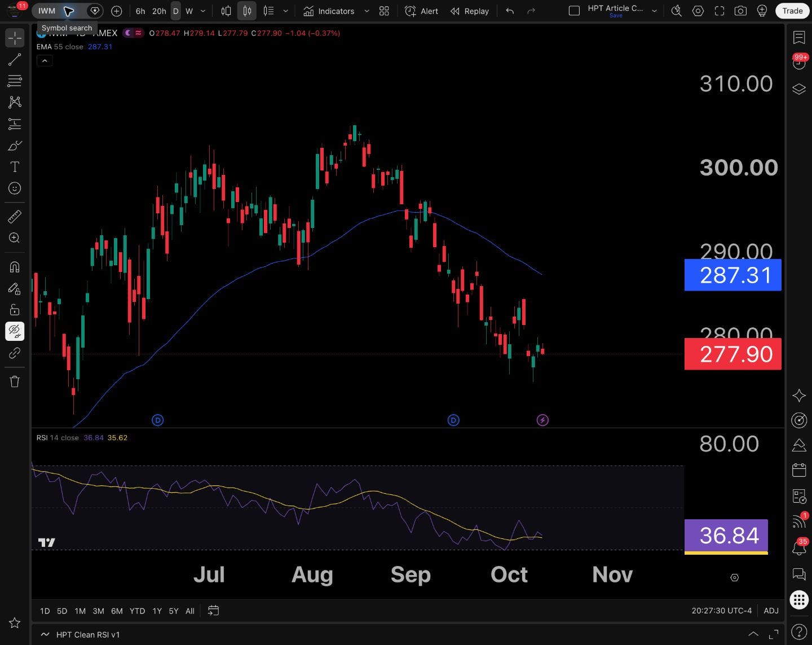Create an Alert
Image resolution: width=812 pixels, height=645 pixels.
point(422,11)
